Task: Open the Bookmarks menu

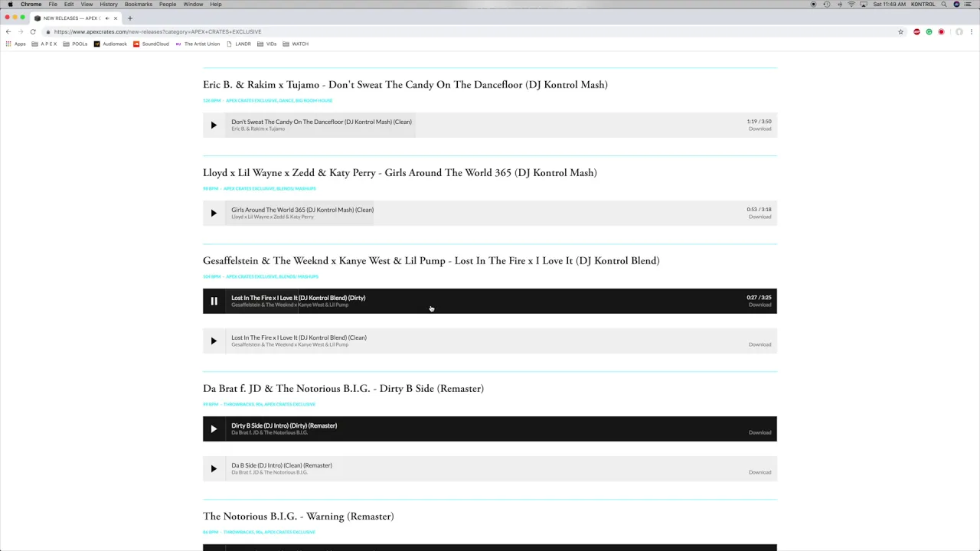Action: click(x=139, y=5)
